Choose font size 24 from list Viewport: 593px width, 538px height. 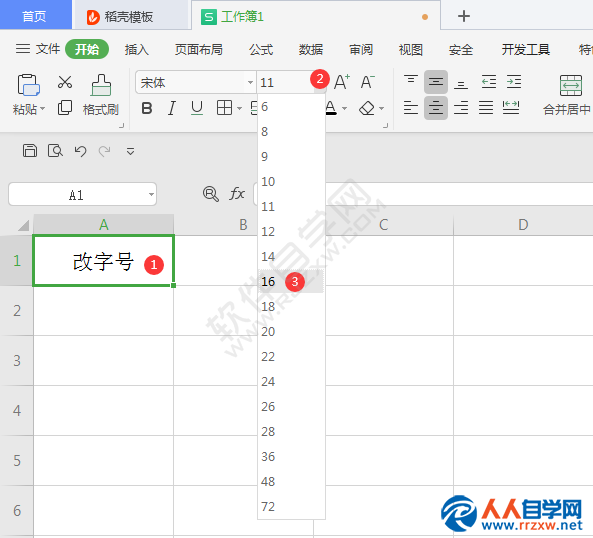(x=291, y=381)
